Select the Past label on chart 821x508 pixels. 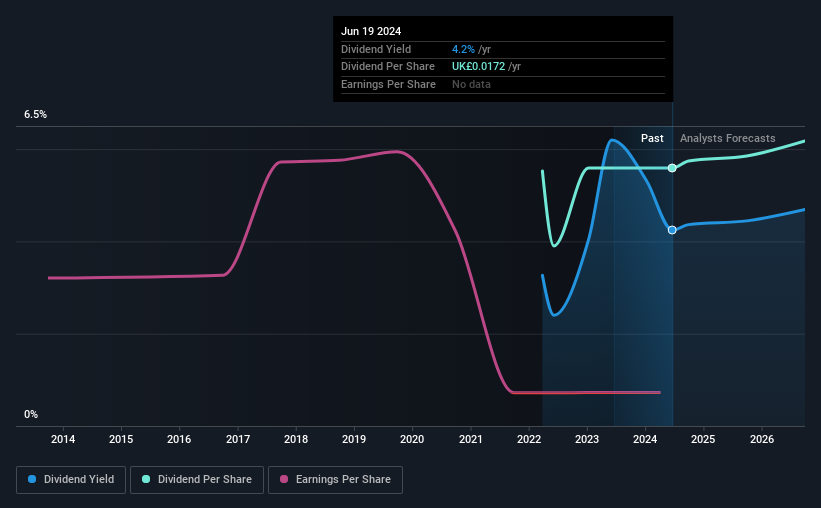click(x=652, y=138)
